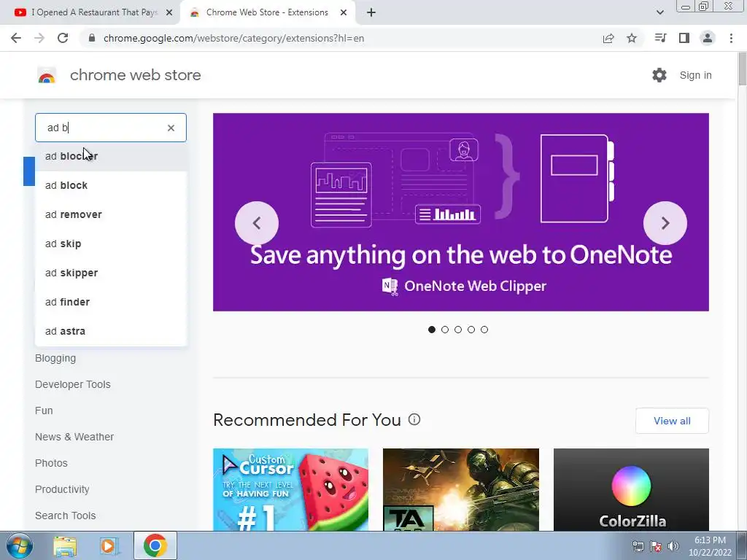Choose the 'ad block' suggestion

[111, 185]
